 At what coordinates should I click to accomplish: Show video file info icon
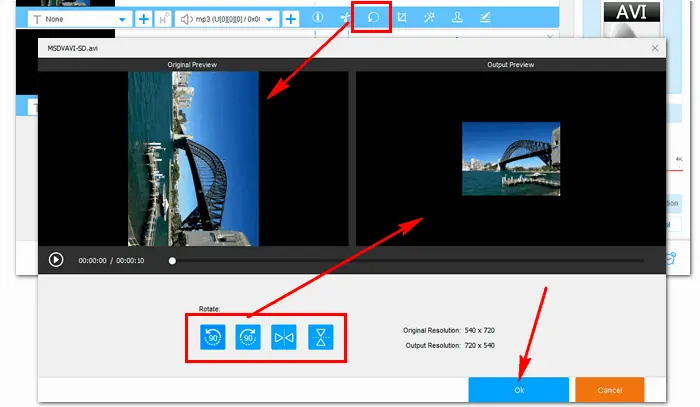point(318,18)
